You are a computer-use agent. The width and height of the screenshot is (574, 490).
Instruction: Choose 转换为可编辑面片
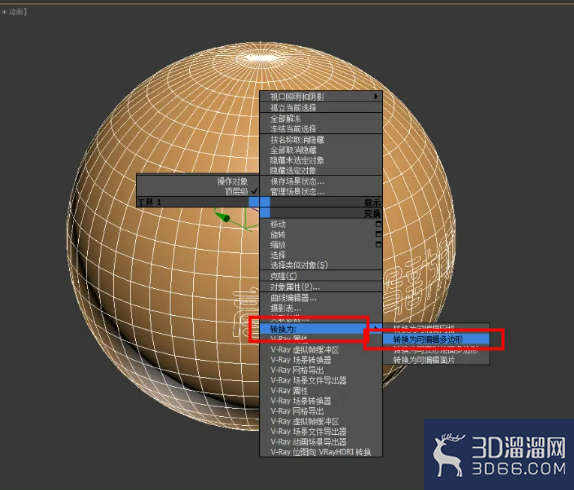click(436, 360)
